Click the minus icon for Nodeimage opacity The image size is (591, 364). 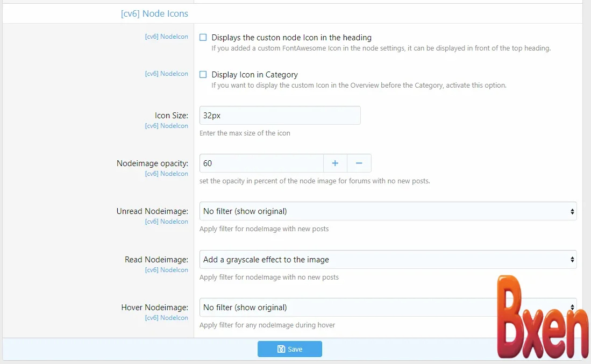click(359, 163)
